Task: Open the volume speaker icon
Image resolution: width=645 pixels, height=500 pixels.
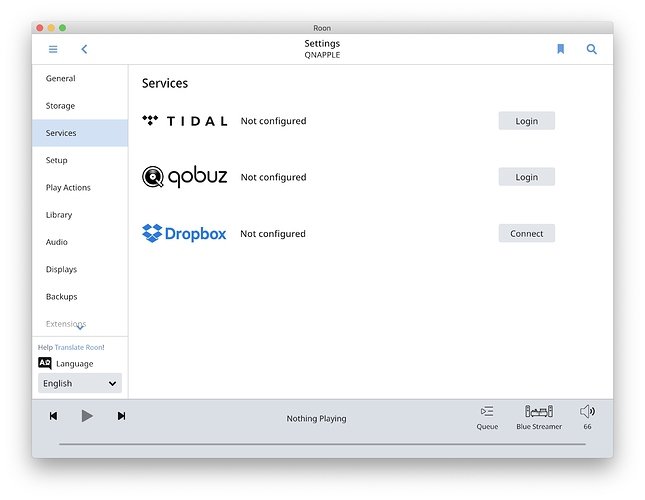Action: pyautogui.click(x=587, y=411)
